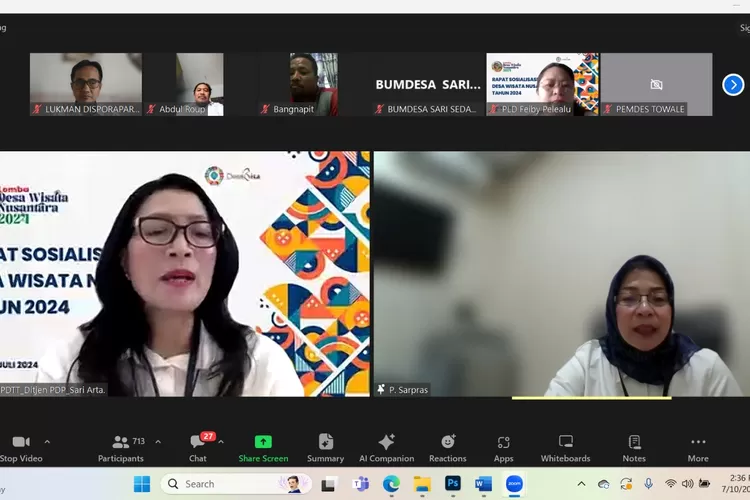Expand options arrow beside Participants
Image resolution: width=750 pixels, height=500 pixels.
point(158,442)
